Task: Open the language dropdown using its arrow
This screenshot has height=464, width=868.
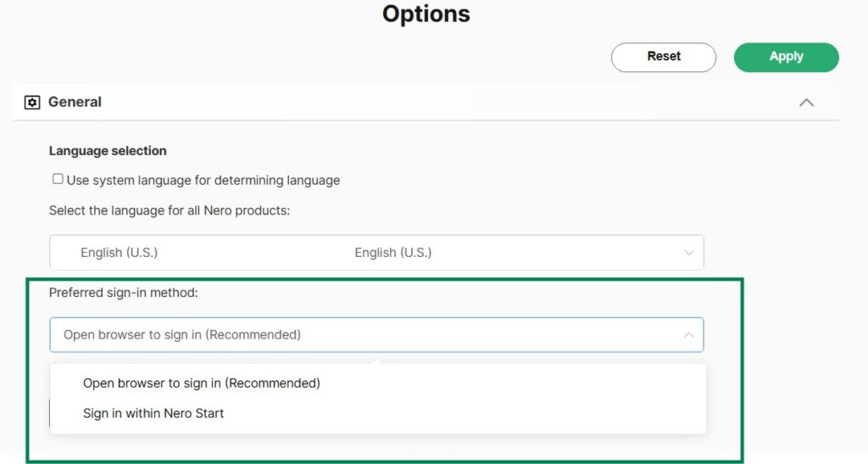Action: (688, 253)
